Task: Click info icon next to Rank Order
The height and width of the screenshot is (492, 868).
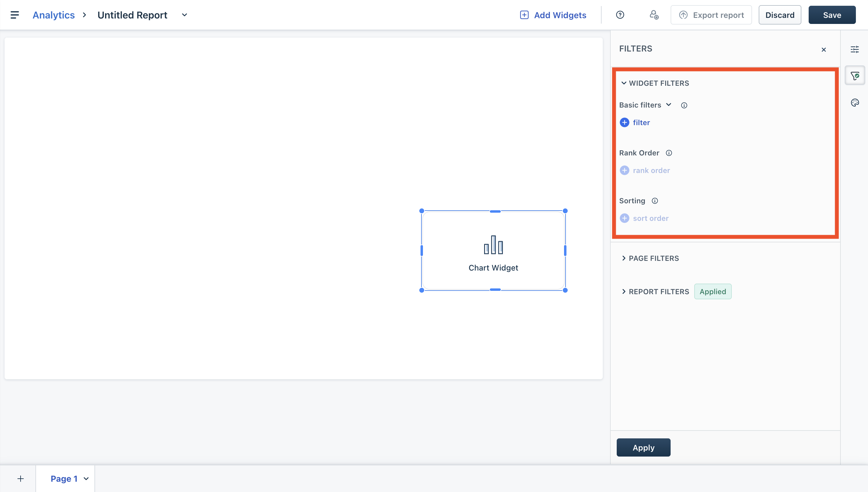Action: click(669, 153)
